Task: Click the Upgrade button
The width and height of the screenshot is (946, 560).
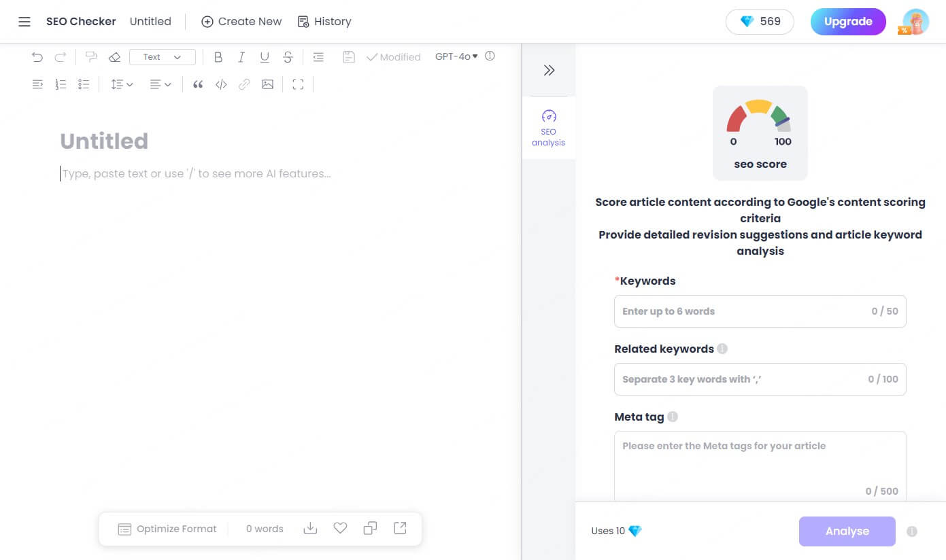Action: pyautogui.click(x=847, y=22)
